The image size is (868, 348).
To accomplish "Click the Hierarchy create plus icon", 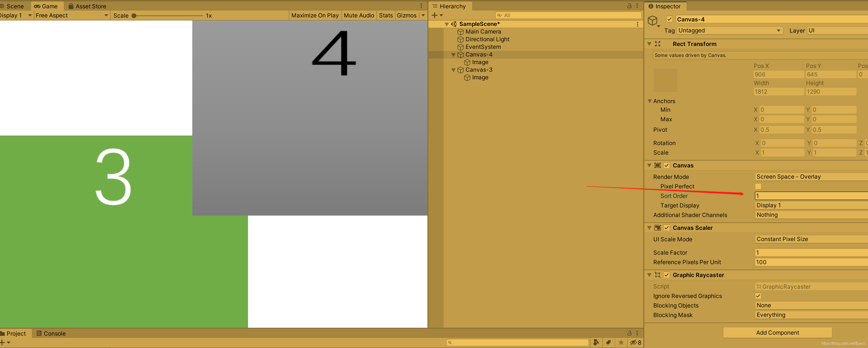I will click(x=434, y=15).
